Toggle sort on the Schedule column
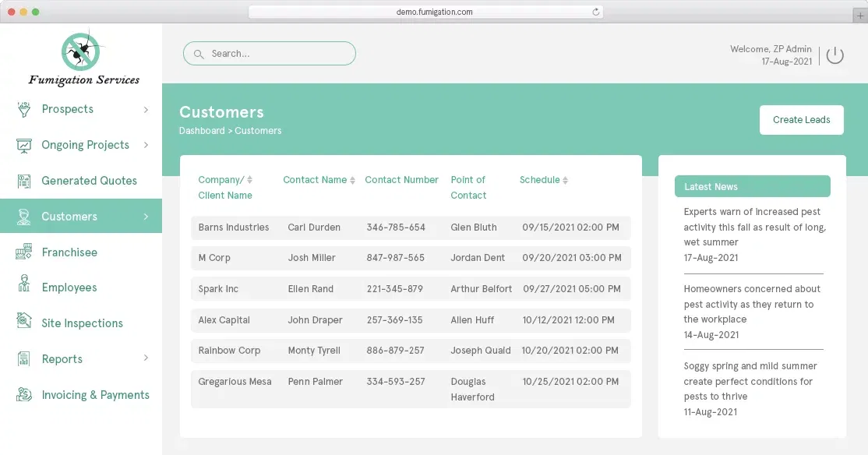 [x=565, y=179]
